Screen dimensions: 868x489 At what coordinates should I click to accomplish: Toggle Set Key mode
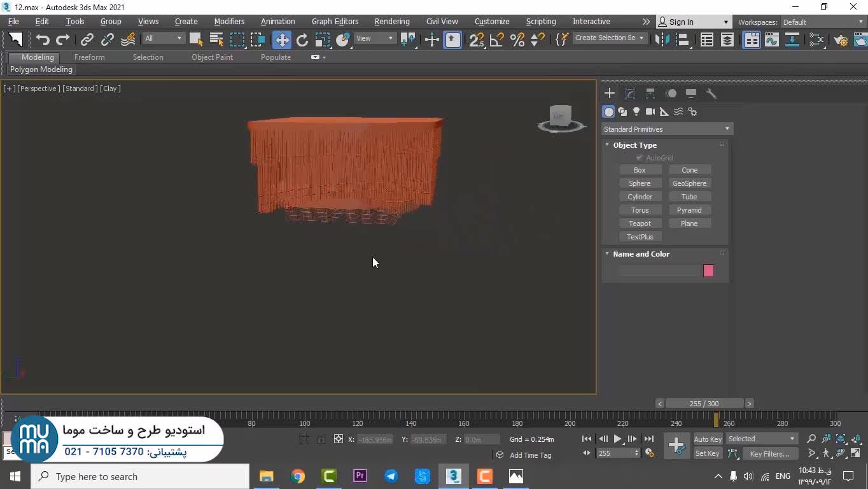click(707, 454)
